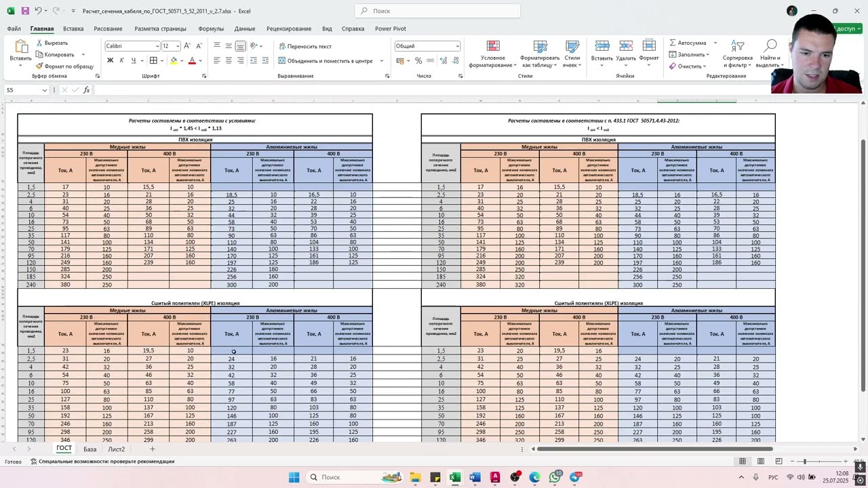The width and height of the screenshot is (868, 488).
Task: Increase cell indent
Action: pyautogui.click(x=265, y=60)
